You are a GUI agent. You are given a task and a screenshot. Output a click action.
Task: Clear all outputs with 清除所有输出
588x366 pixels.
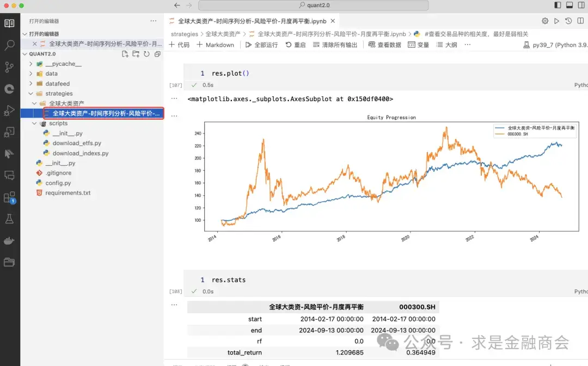click(335, 45)
